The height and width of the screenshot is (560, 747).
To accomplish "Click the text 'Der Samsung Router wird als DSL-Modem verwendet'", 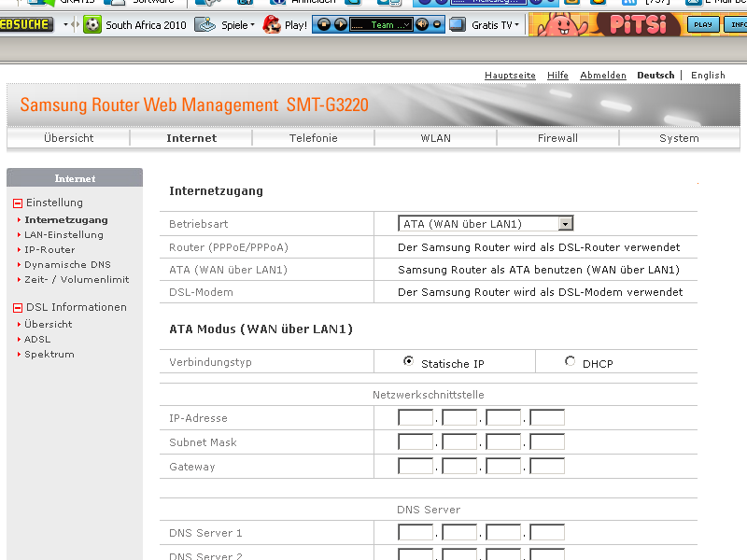I will coord(541,292).
